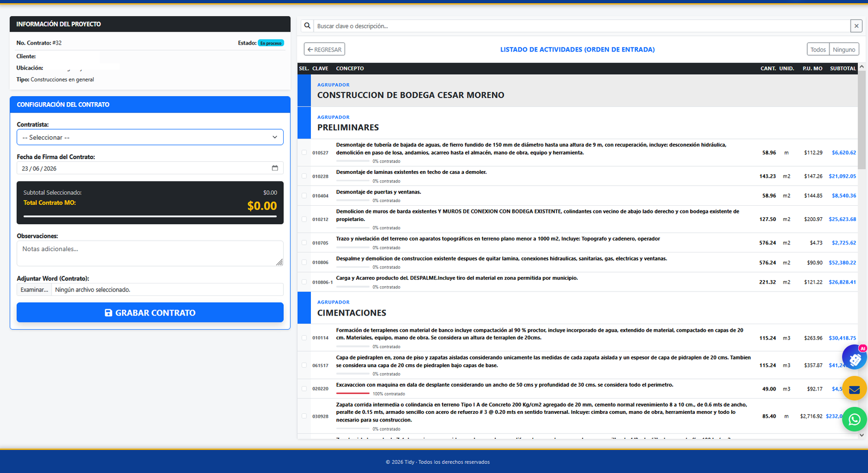Viewport: 868px width, 473px height.
Task: Open the WhatsApp chat button
Action: coord(854,419)
